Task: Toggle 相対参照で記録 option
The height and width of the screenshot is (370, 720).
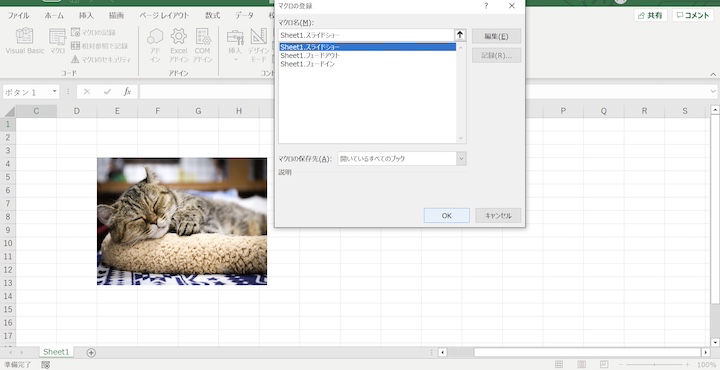Action: [x=99, y=46]
